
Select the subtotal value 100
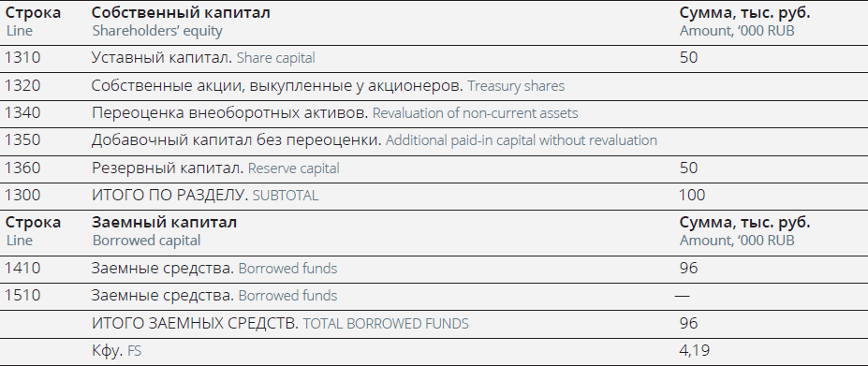692,195
